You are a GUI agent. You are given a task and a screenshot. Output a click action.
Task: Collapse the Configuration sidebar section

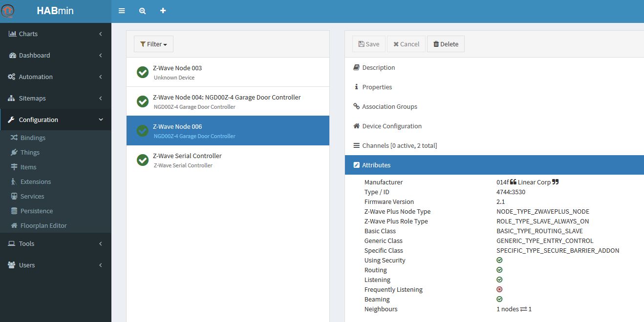click(x=55, y=120)
